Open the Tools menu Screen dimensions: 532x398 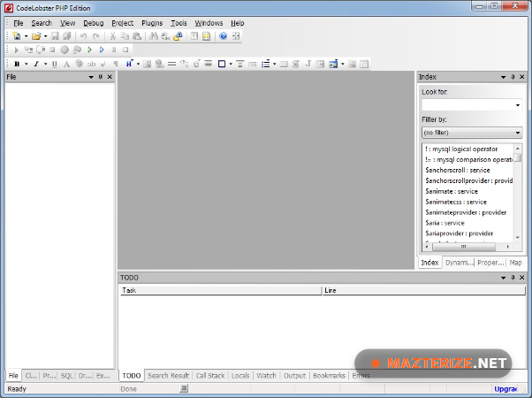179,23
